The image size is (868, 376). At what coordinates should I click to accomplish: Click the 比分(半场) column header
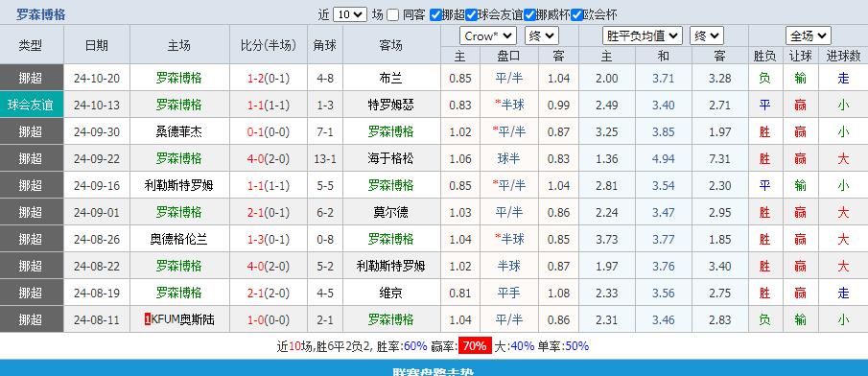(268, 45)
